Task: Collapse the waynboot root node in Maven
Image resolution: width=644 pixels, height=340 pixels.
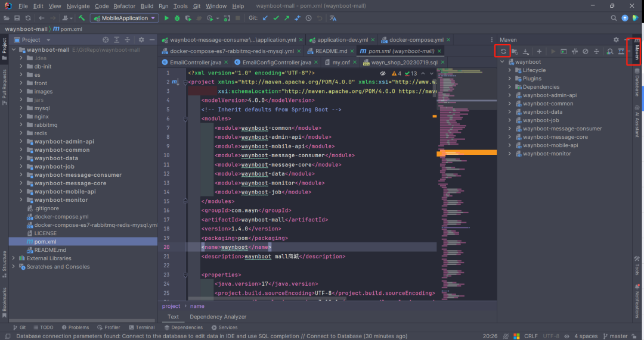Action: click(502, 62)
